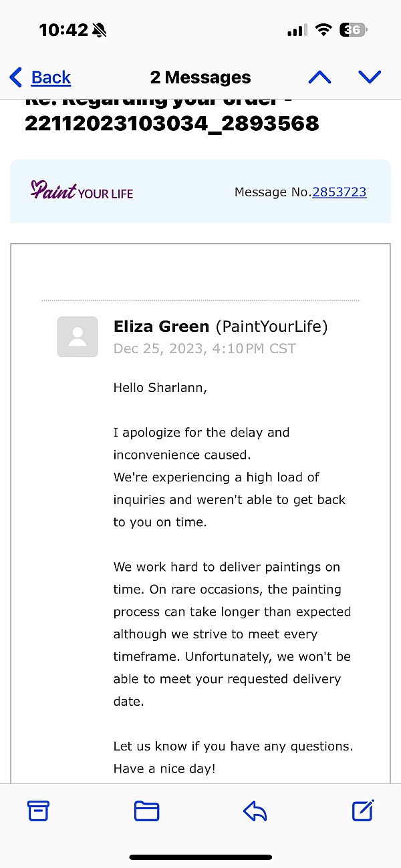
Task: Go to previous message with up arrow
Action: (319, 77)
